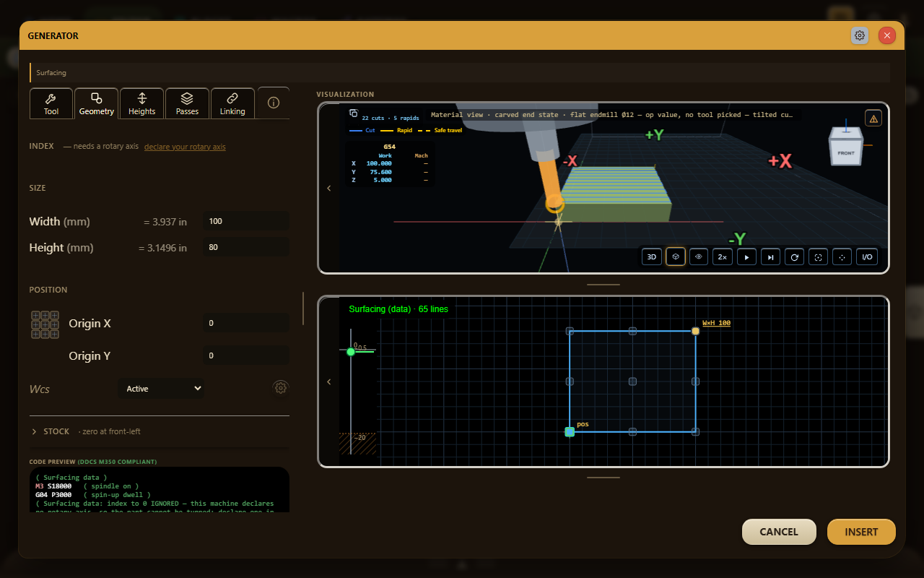Play the toolpath simulation
The image size is (924, 578).
coord(746,256)
